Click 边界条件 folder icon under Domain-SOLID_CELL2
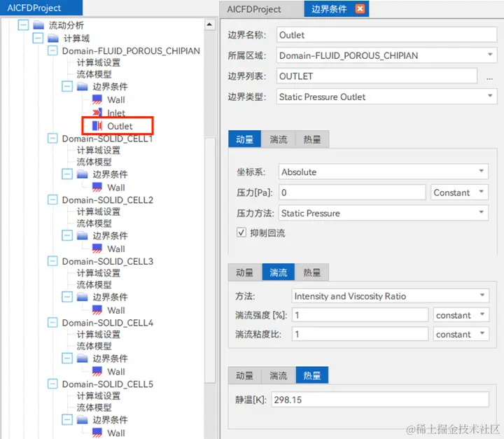The width and height of the screenshot is (504, 439). coord(83,236)
